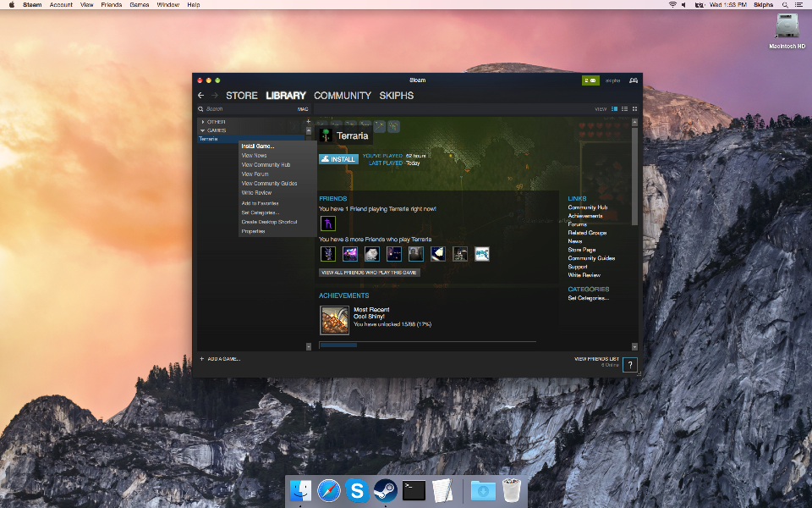The image size is (812, 508).
Task: Select Terraria in the games list
Action: click(x=250, y=139)
